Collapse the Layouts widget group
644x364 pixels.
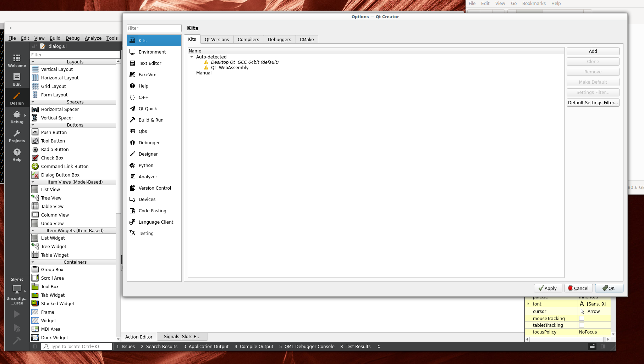pyautogui.click(x=33, y=62)
